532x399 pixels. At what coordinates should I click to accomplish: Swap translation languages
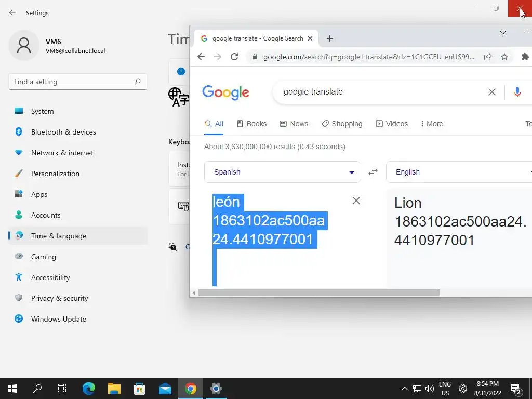(x=373, y=172)
